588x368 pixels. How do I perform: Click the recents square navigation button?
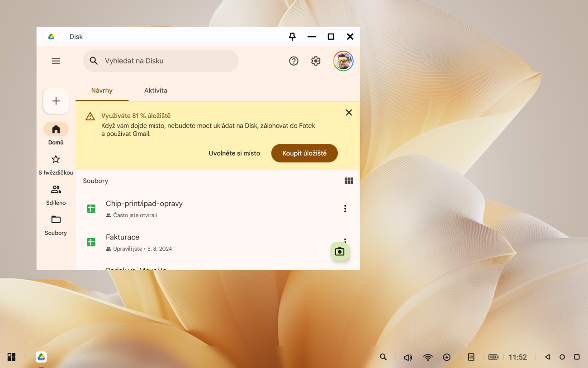tap(577, 357)
